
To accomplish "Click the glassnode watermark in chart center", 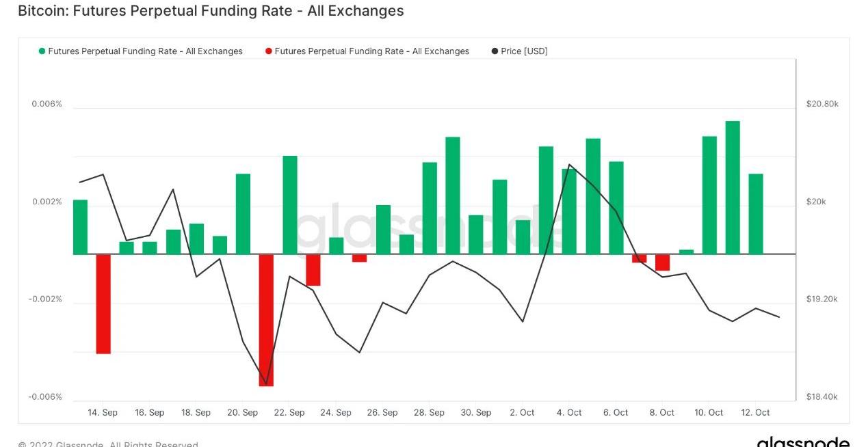I will click(x=431, y=229).
